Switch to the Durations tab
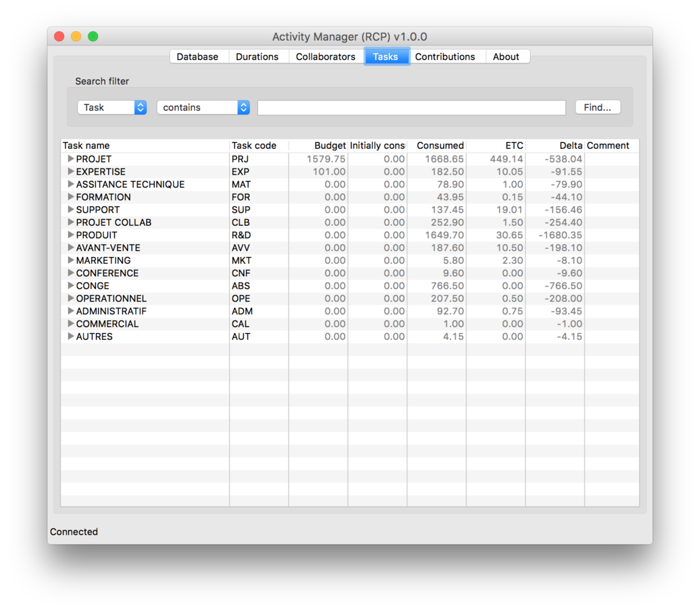The height and width of the screenshot is (612, 700). [257, 56]
